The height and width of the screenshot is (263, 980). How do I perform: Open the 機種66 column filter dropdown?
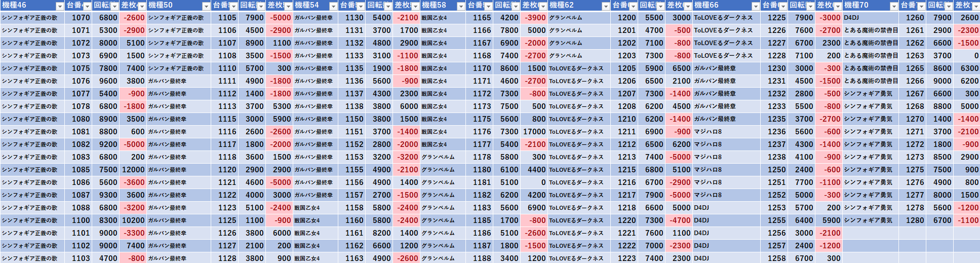coord(756,6)
